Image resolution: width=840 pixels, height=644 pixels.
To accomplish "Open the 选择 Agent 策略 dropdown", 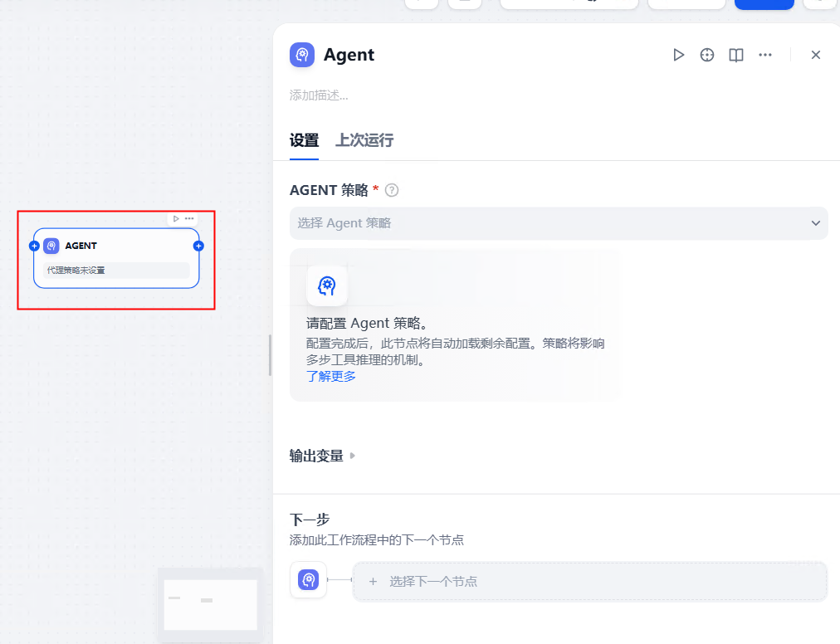I will tap(558, 223).
